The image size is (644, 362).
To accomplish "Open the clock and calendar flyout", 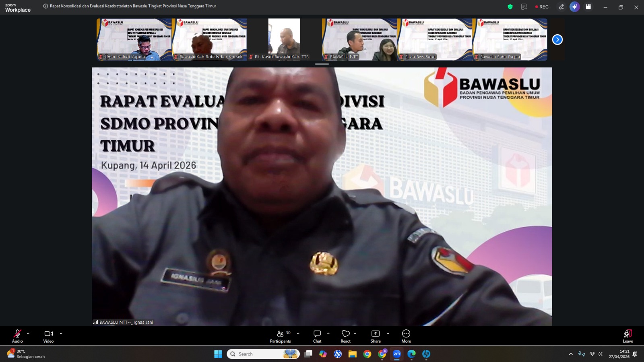I will pos(619,354).
